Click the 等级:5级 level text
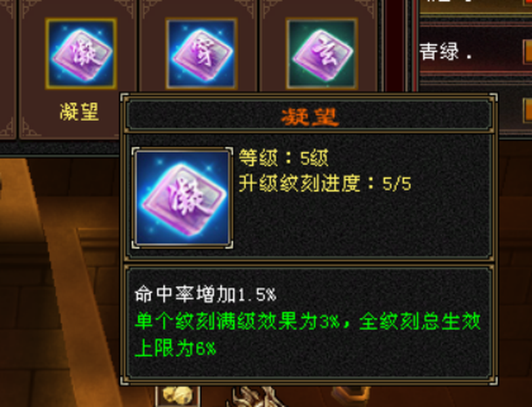Image resolution: width=532 pixels, height=407 pixels. click(284, 158)
